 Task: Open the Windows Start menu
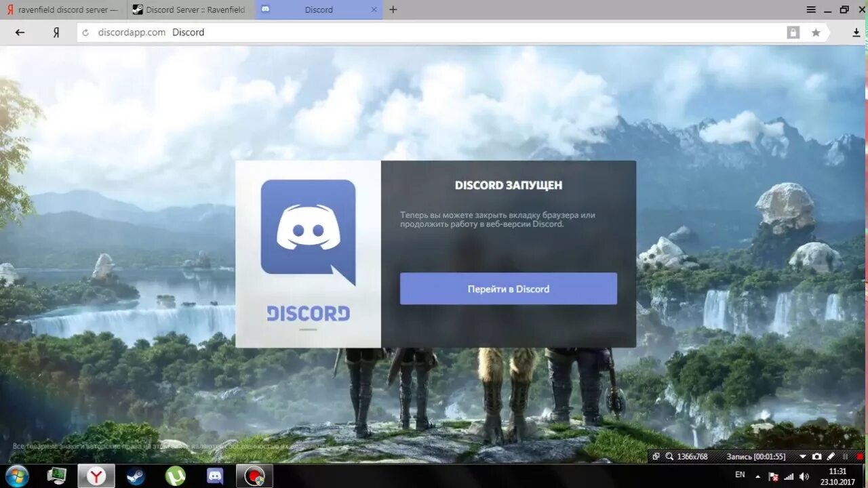coord(16,476)
